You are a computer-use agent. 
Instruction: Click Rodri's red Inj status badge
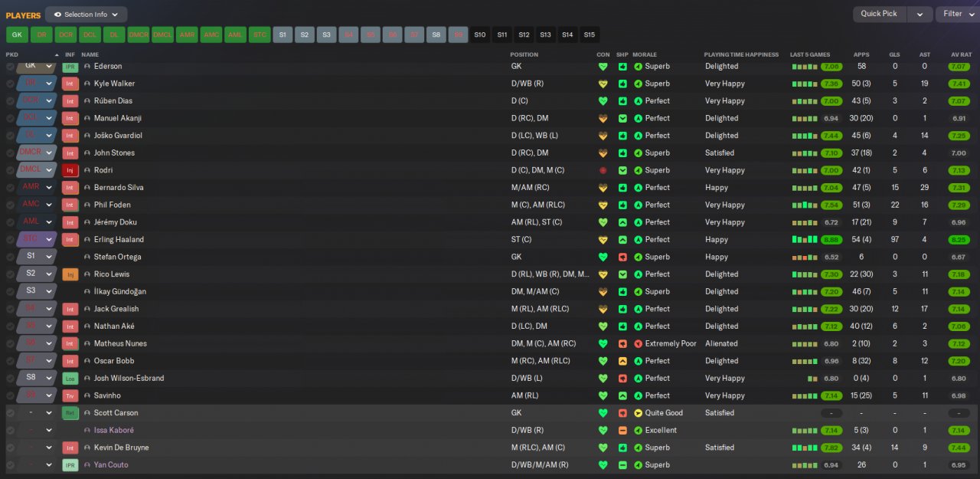pyautogui.click(x=70, y=170)
